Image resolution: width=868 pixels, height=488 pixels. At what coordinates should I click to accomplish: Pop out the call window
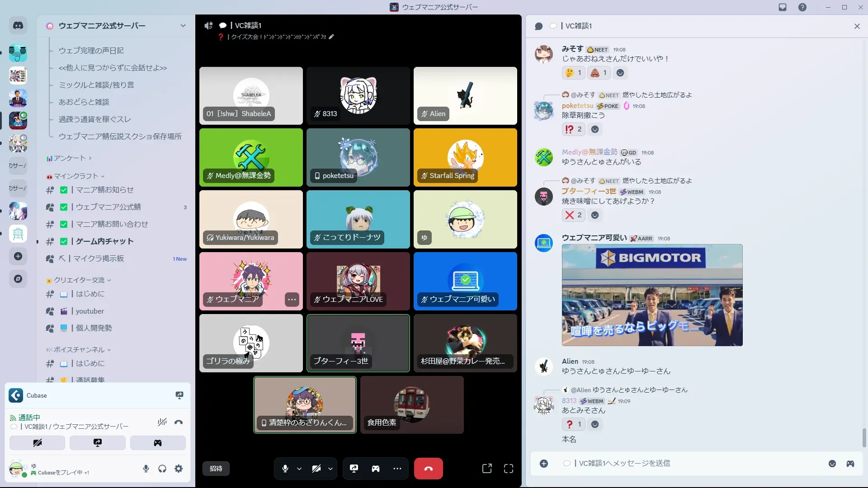(487, 469)
